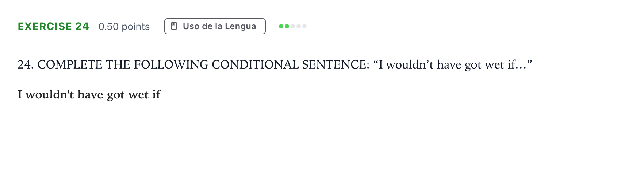The height and width of the screenshot is (172, 644).
Task: Click the 0.50 points label
Action: pos(124,27)
